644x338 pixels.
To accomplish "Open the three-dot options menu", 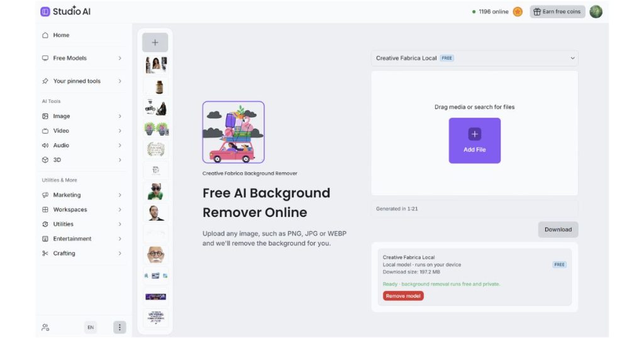I will tap(119, 327).
